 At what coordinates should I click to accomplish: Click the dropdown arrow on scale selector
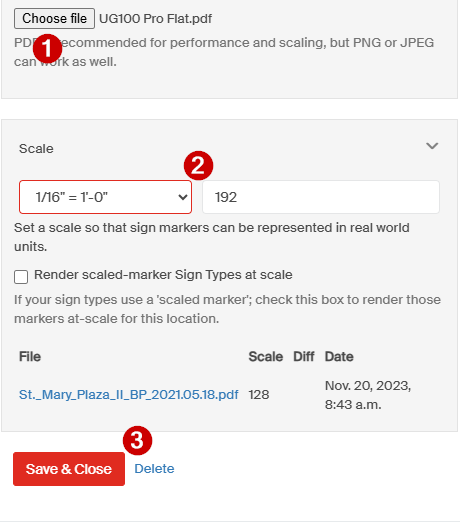tap(183, 197)
